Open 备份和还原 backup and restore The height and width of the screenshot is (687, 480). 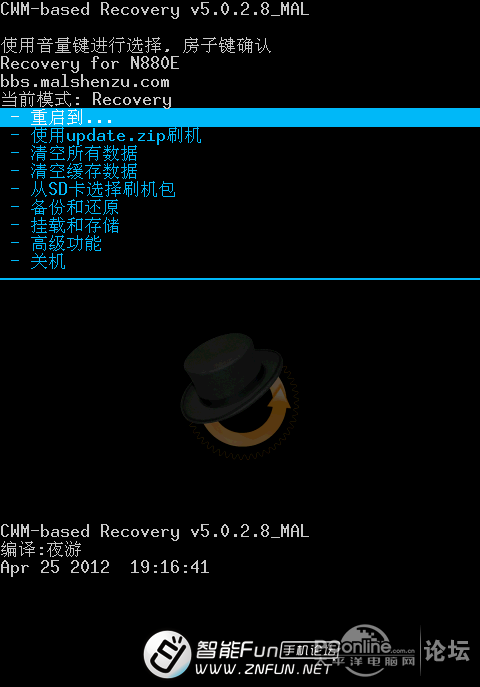pyautogui.click(x=74, y=207)
